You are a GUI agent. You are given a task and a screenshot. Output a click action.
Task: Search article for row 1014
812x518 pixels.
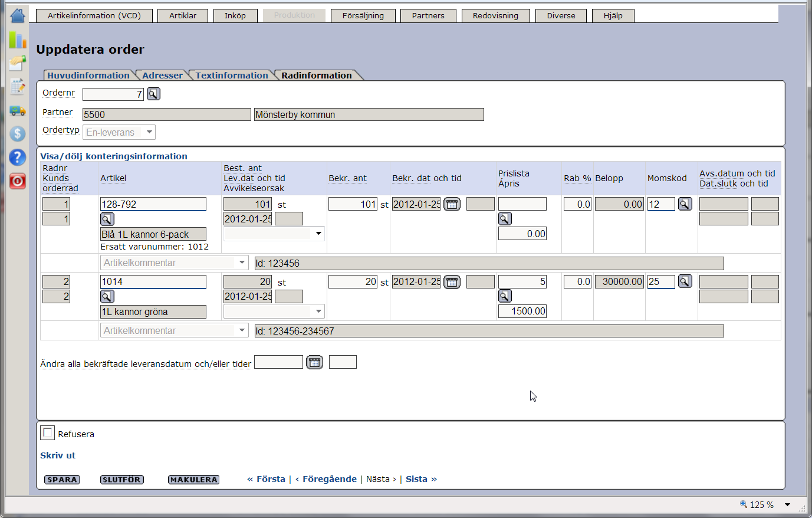coord(107,296)
